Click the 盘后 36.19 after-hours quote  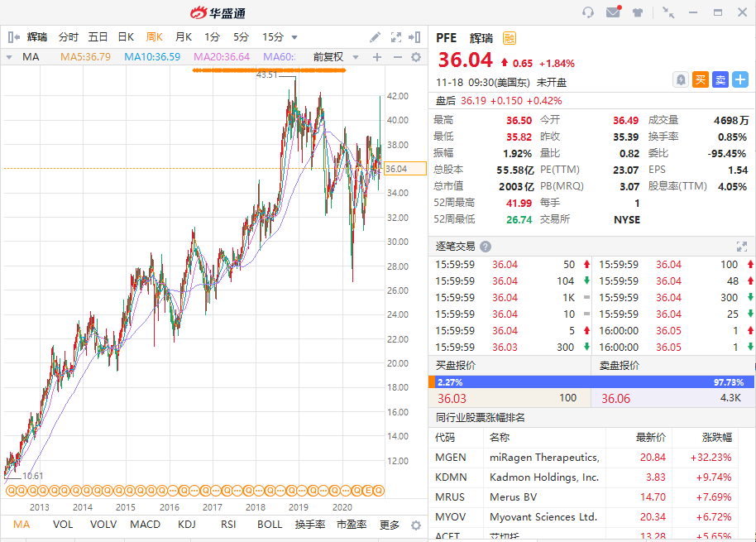pyautogui.click(x=499, y=101)
